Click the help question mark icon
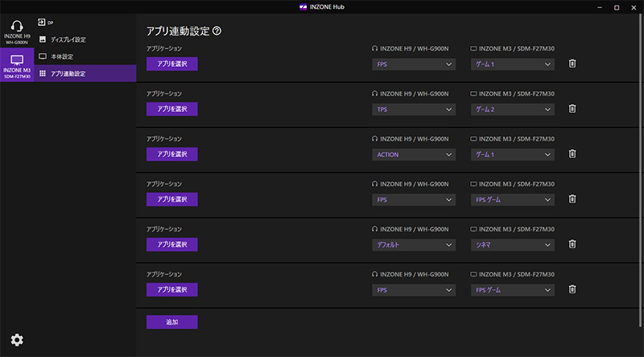 coord(217,31)
